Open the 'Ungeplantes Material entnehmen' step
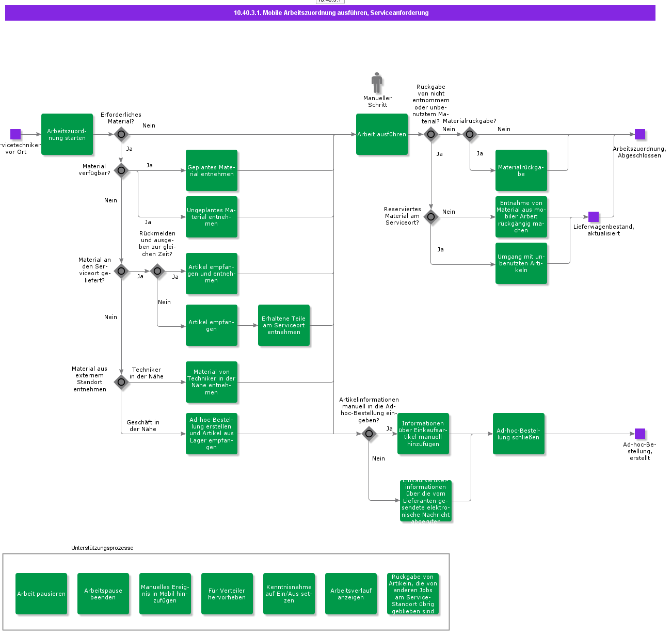 click(212, 217)
